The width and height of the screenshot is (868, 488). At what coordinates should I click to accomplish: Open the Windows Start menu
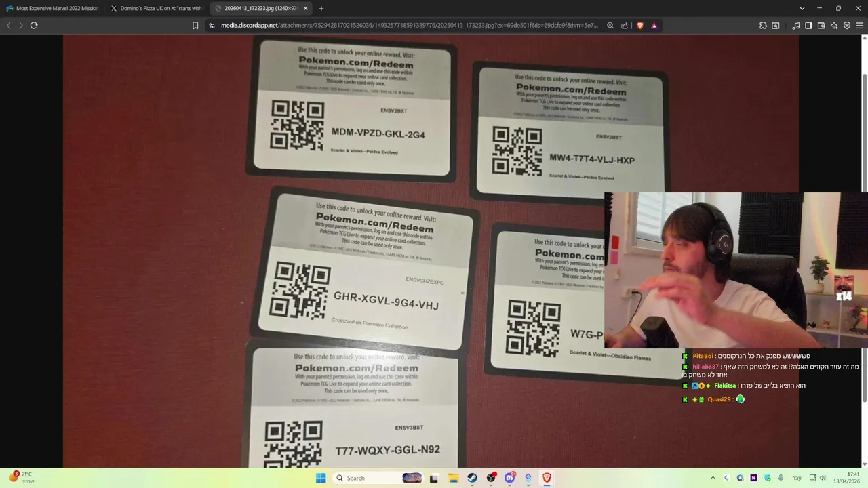click(321, 478)
